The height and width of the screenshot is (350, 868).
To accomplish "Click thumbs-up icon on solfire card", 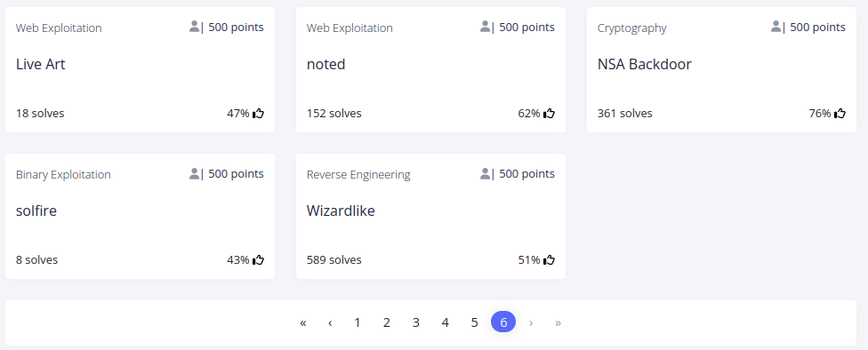I will [x=258, y=260].
